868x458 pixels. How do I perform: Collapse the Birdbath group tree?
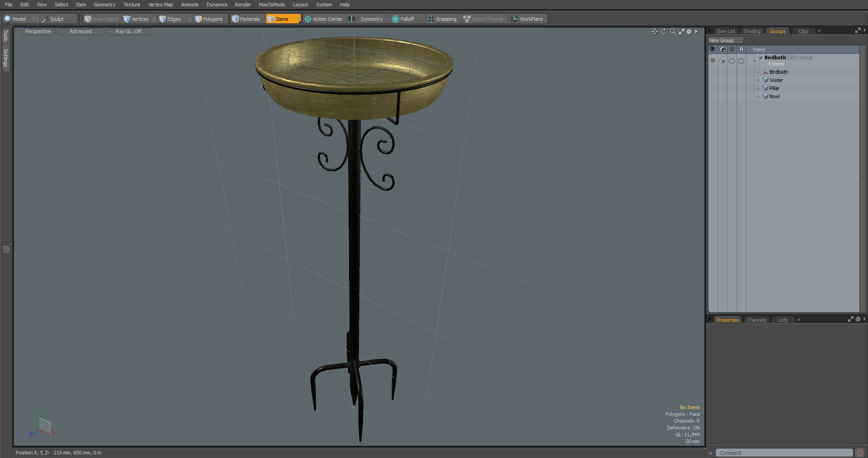pos(754,61)
